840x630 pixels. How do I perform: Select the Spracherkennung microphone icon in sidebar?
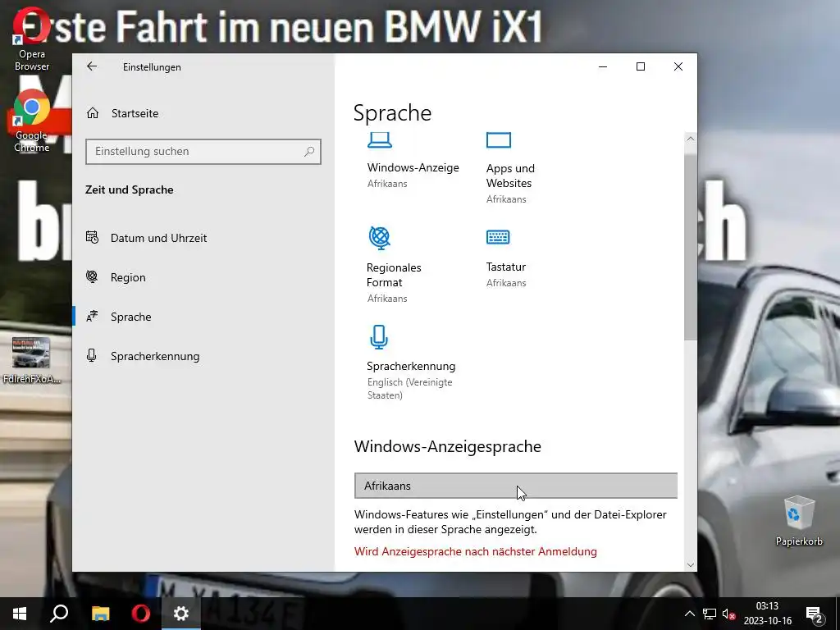click(92, 356)
